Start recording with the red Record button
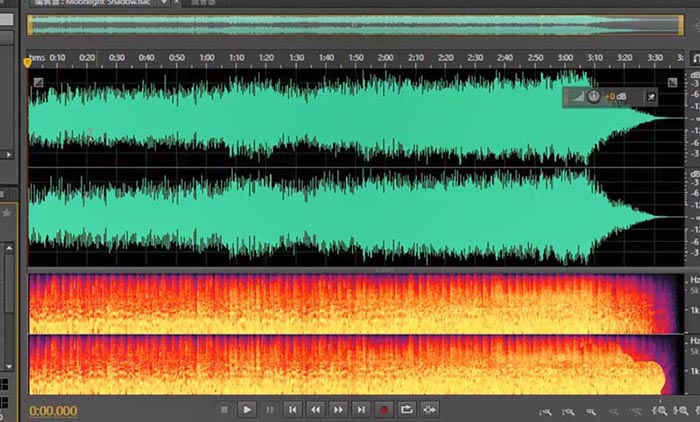The height and width of the screenshot is (422, 700). [x=383, y=409]
